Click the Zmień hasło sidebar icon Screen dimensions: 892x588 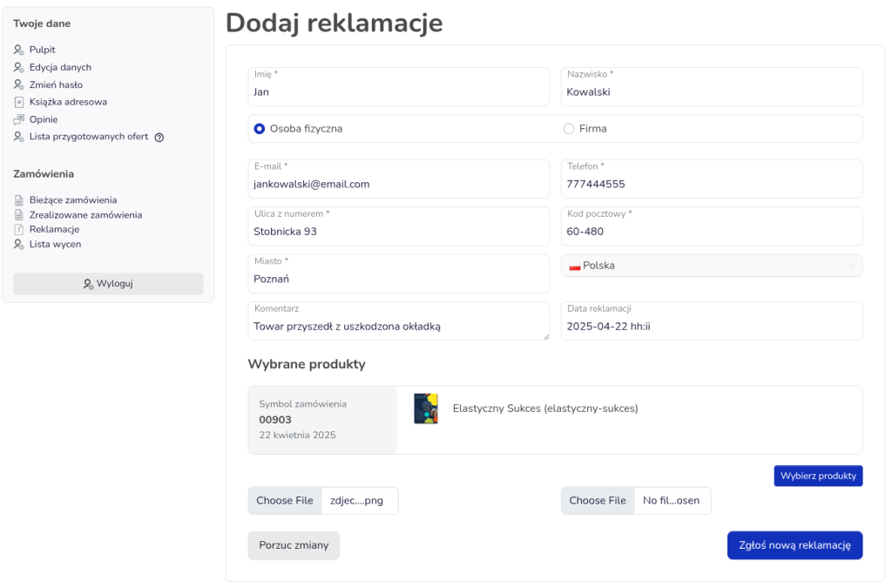coord(18,85)
